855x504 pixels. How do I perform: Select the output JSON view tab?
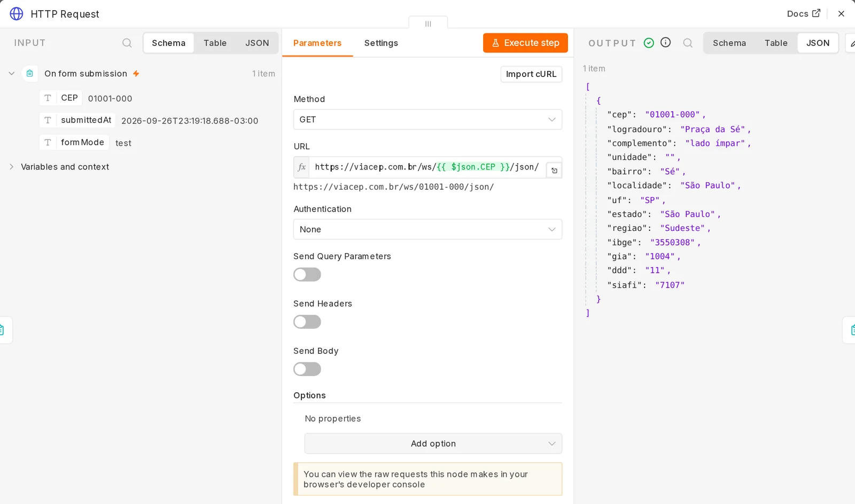click(x=818, y=43)
